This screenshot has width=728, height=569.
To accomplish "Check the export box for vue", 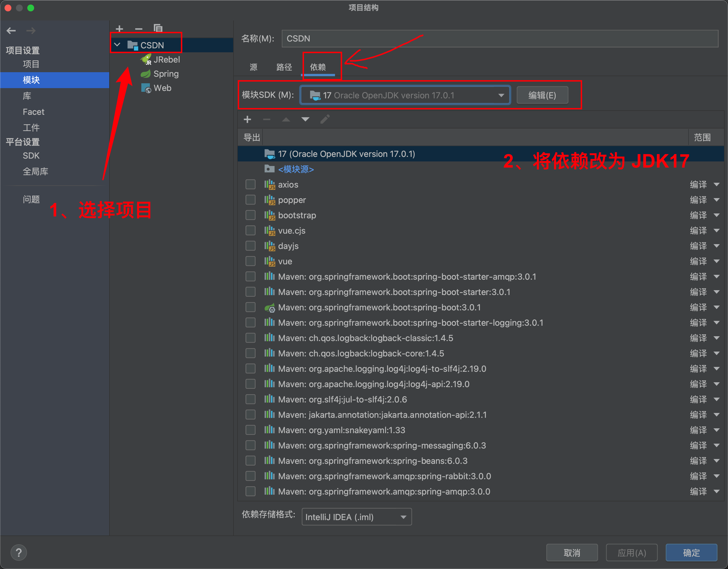I will (250, 261).
